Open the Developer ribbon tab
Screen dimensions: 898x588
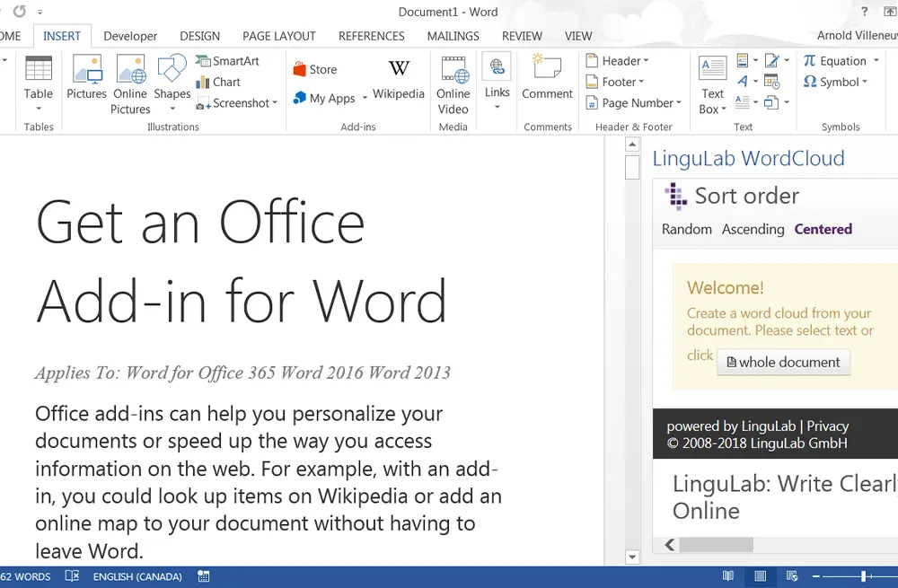130,36
